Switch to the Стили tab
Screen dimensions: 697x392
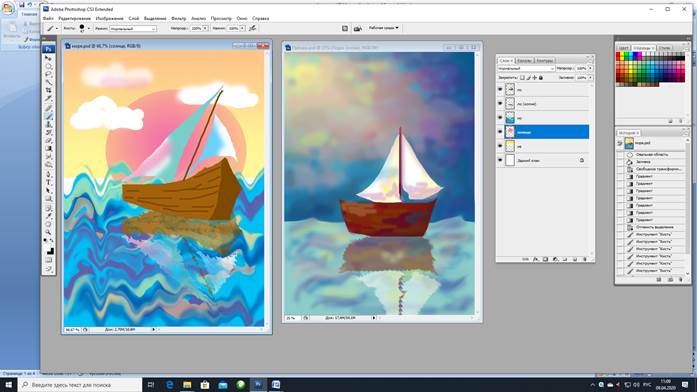665,48
